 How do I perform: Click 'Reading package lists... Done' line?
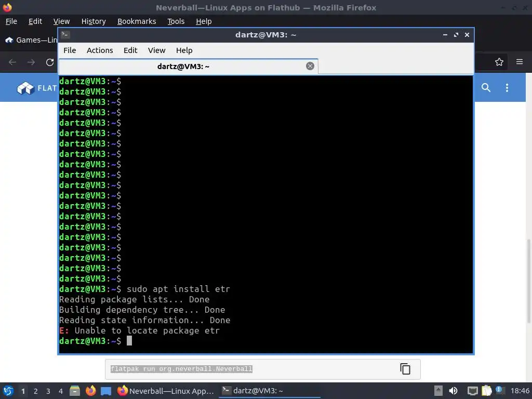[135, 300]
